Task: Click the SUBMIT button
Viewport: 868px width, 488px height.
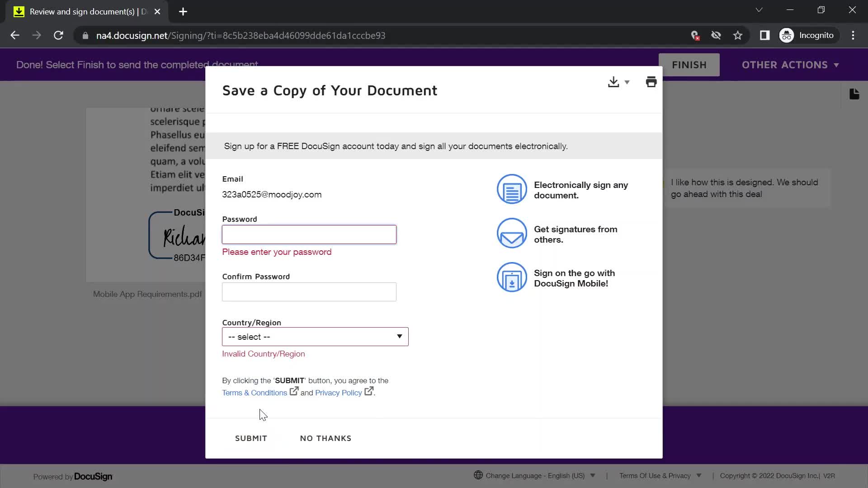Action: click(x=251, y=438)
